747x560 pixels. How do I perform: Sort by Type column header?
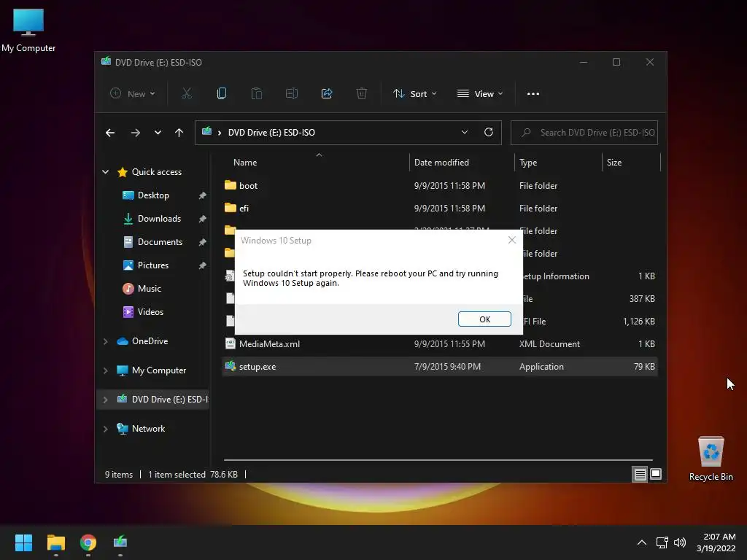tap(528, 163)
